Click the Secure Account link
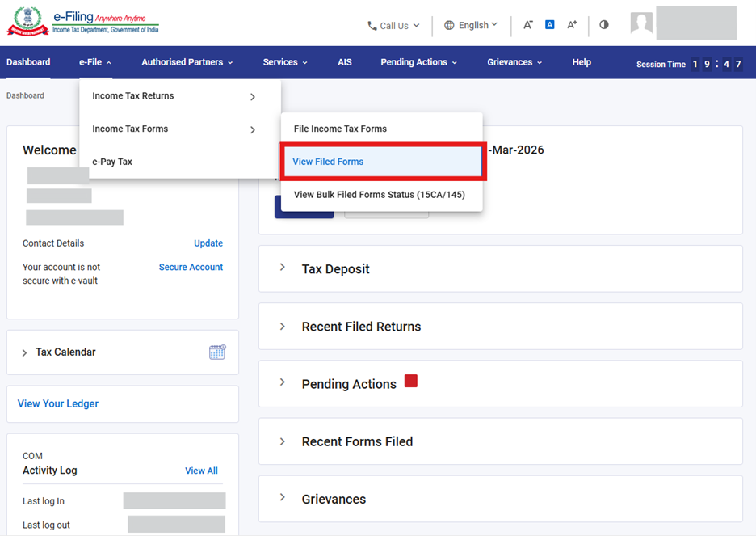This screenshot has width=756, height=536. pos(191,267)
